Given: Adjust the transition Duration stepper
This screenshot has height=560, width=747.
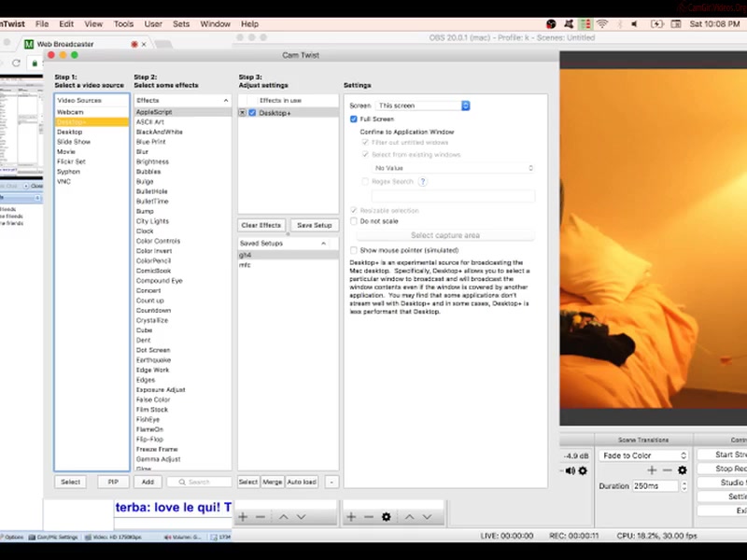Looking at the screenshot, I should tap(685, 486).
